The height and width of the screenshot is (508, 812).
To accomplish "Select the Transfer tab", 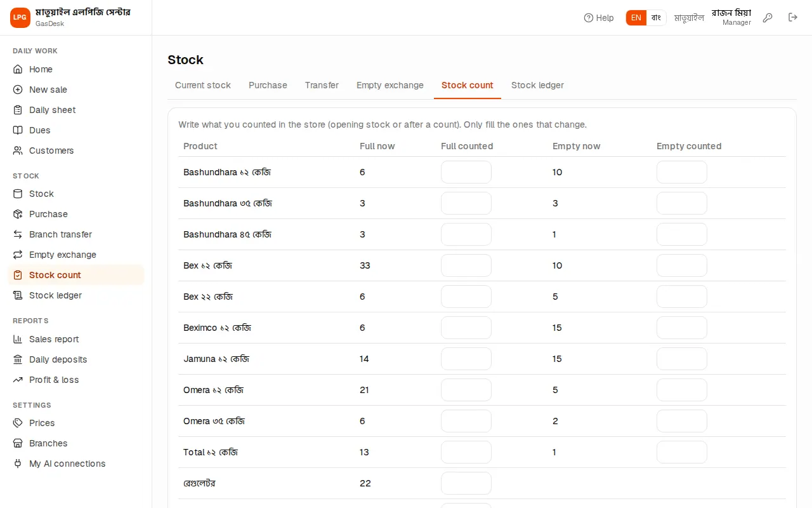I will pyautogui.click(x=322, y=85).
